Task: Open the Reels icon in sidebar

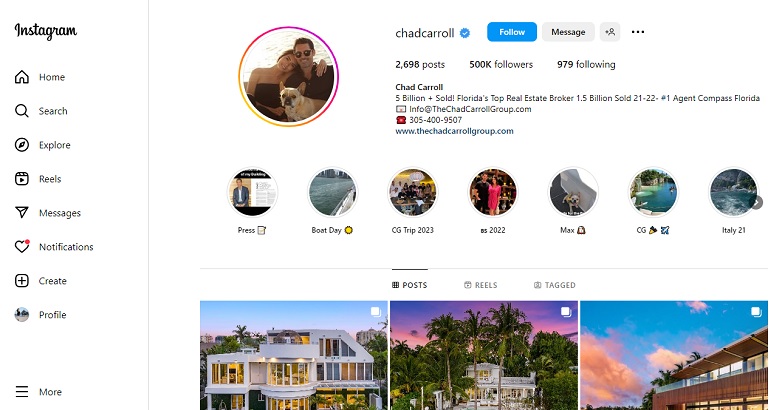Action: tap(21, 179)
